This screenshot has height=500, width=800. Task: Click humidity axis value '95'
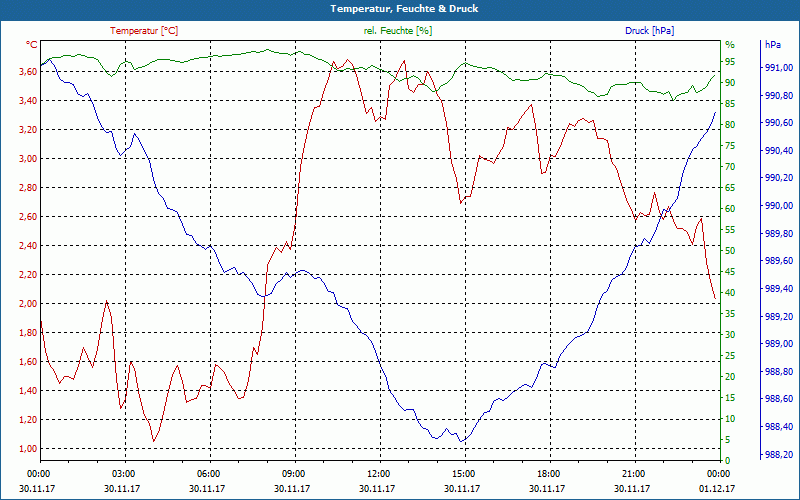(730, 62)
